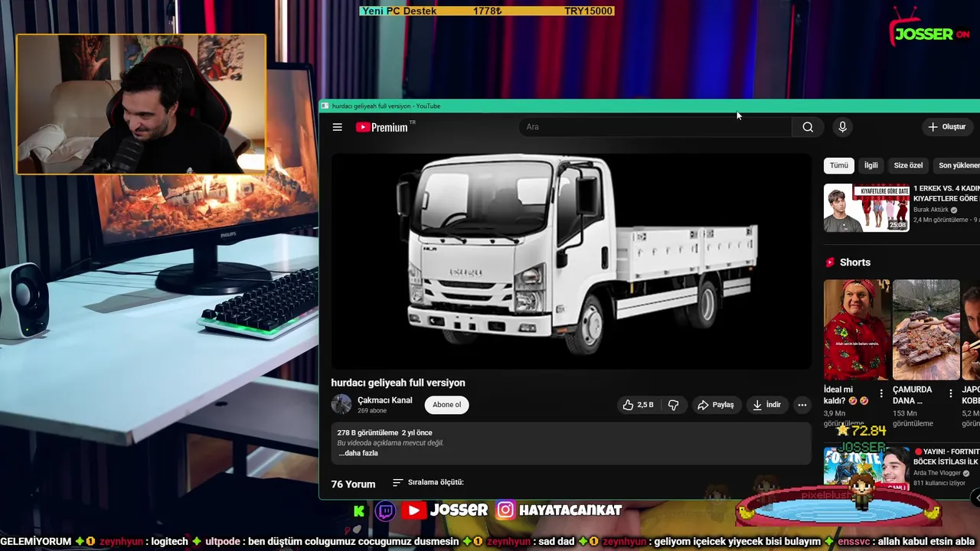The width and height of the screenshot is (980, 551).
Task: Select the Tümü filter chip
Action: tap(839, 165)
